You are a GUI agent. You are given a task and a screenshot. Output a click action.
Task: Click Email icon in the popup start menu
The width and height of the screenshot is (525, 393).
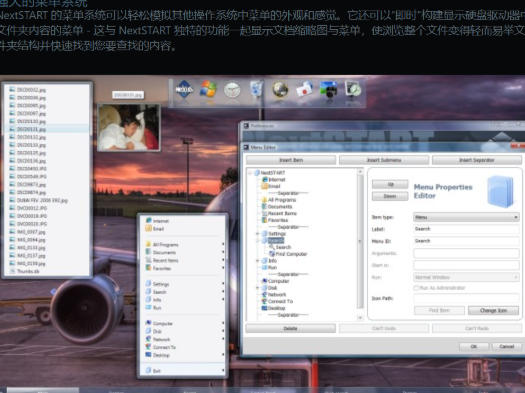click(x=149, y=229)
